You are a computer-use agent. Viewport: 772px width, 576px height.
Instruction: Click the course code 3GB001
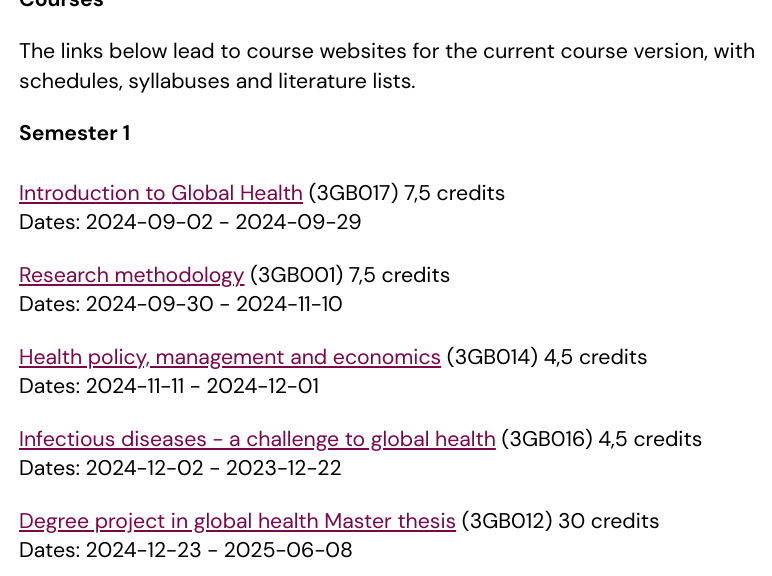pyautogui.click(x=296, y=275)
